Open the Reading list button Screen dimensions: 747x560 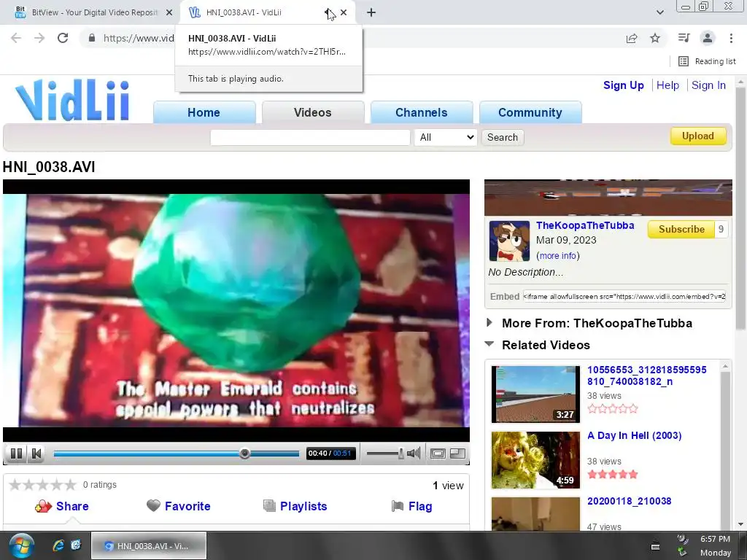707,61
